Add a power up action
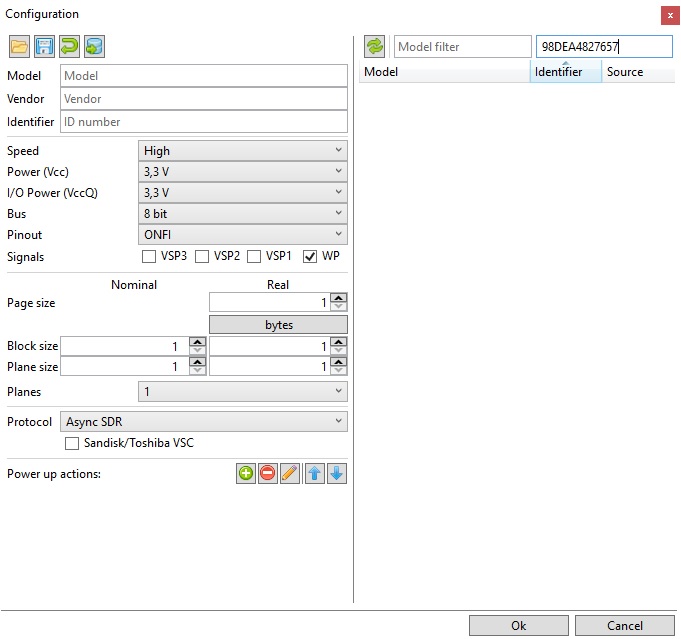This screenshot has width=681, height=639. [x=246, y=473]
